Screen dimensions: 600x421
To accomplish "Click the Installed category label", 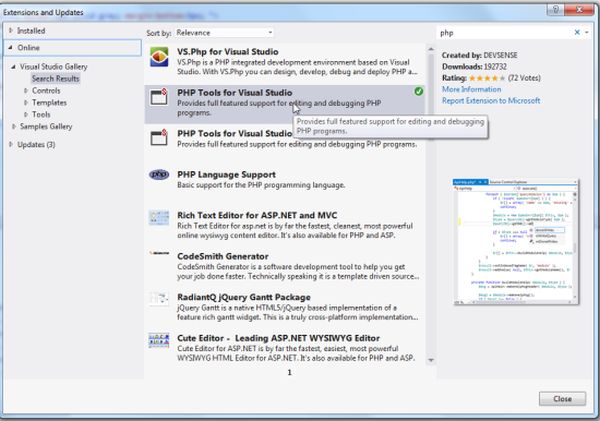I will 31,31.
